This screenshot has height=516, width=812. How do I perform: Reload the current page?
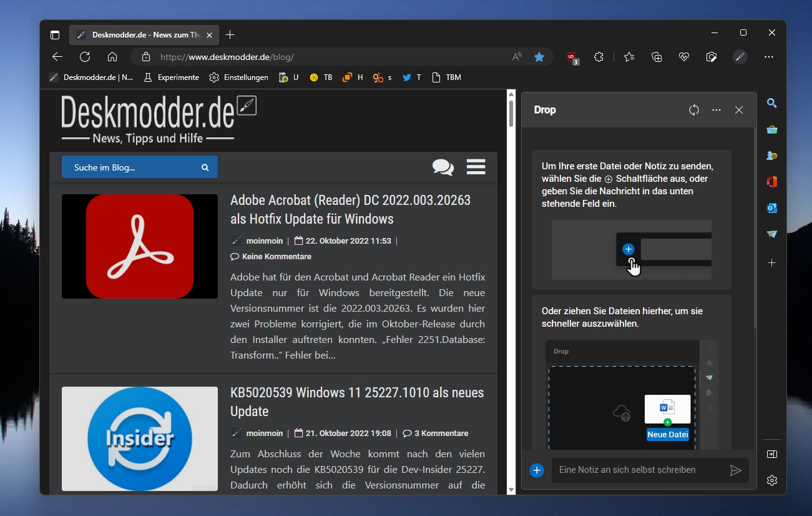click(85, 57)
